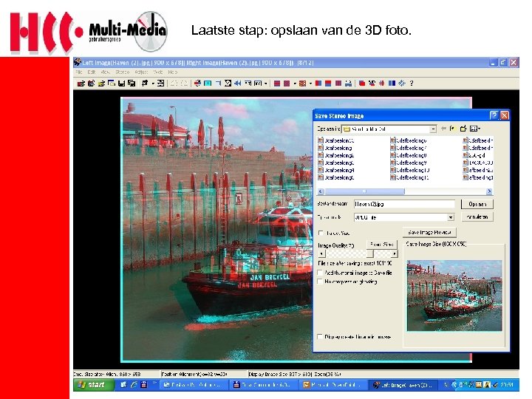Open the Web menu
Viewport: 532px width, 399px height.
pos(158,72)
